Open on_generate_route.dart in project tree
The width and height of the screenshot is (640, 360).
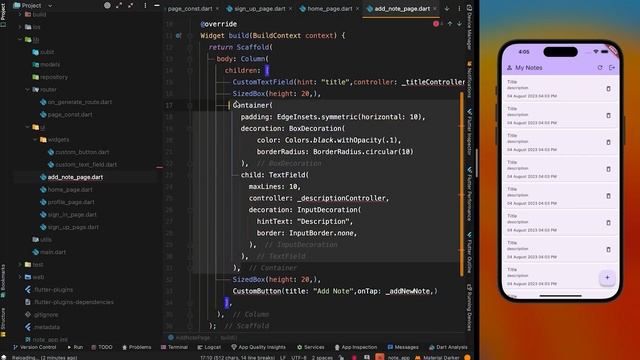pos(80,102)
